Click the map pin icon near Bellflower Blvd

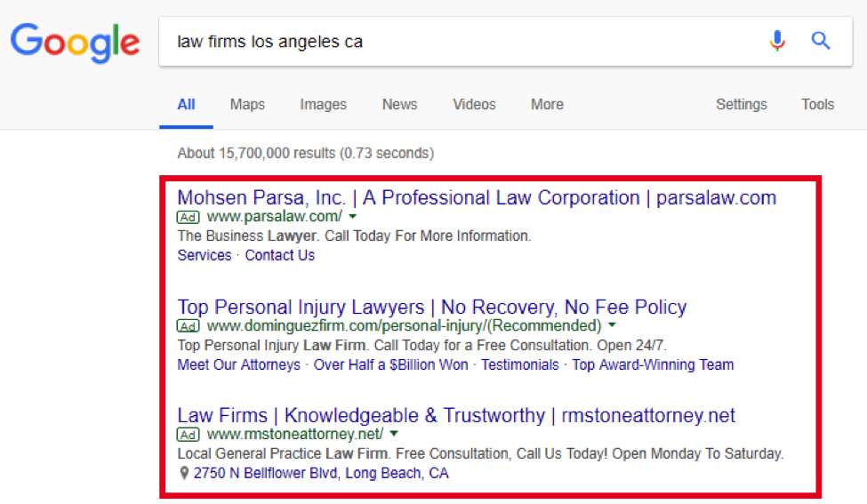coord(184,473)
